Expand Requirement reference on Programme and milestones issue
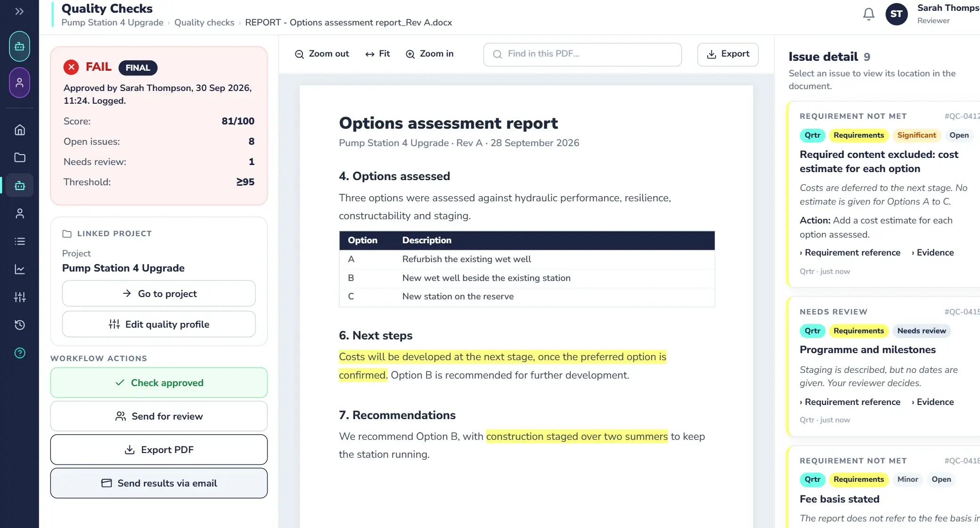980x528 pixels. point(849,402)
